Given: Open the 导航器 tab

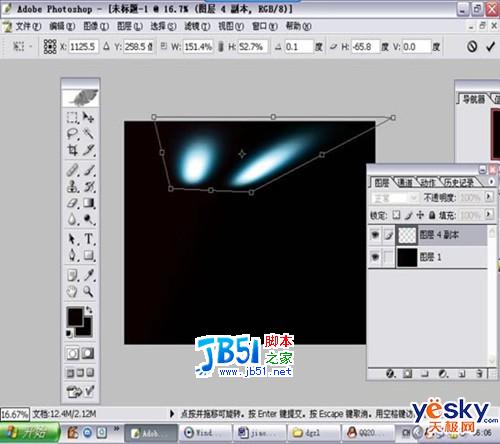Looking at the screenshot, I should pyautogui.click(x=473, y=99).
